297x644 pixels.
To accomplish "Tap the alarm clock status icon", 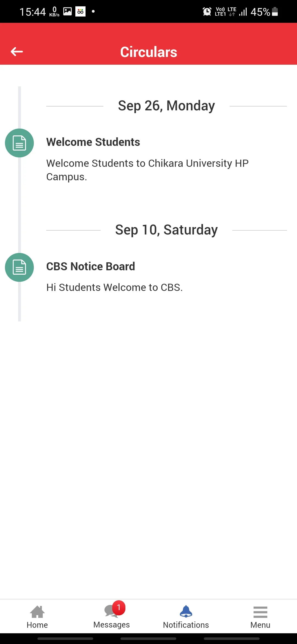I will click(207, 12).
